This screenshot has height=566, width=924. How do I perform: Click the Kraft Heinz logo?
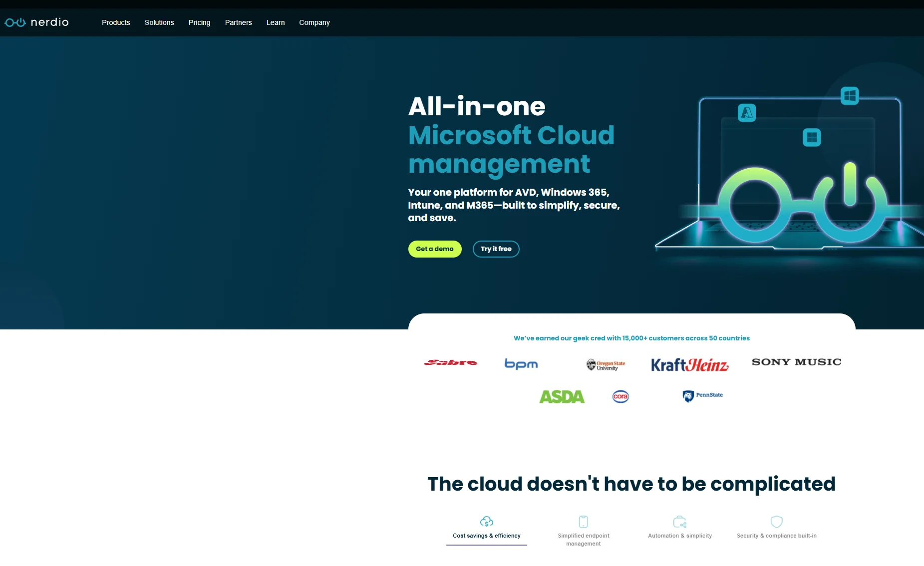689,365
